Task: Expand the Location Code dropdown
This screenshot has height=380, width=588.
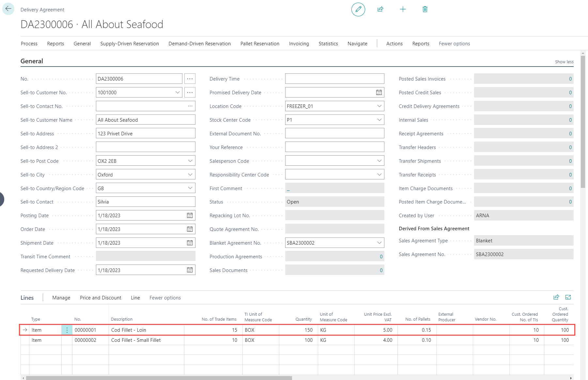Action: coord(379,106)
